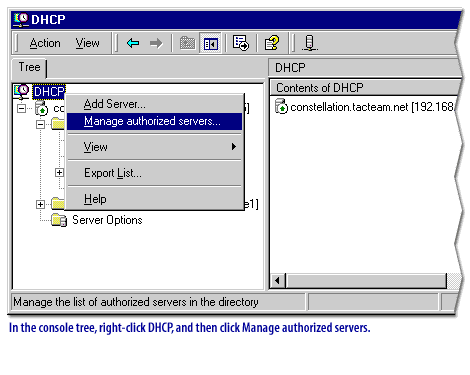This screenshot has width=470, height=375.
Task: Click the Back arrow toolbar icon
Action: [x=133, y=43]
